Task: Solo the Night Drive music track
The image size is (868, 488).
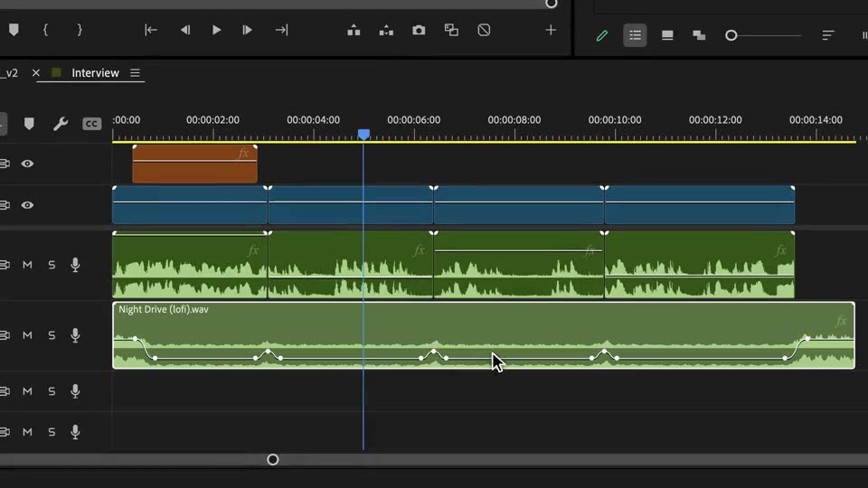Action: click(52, 335)
